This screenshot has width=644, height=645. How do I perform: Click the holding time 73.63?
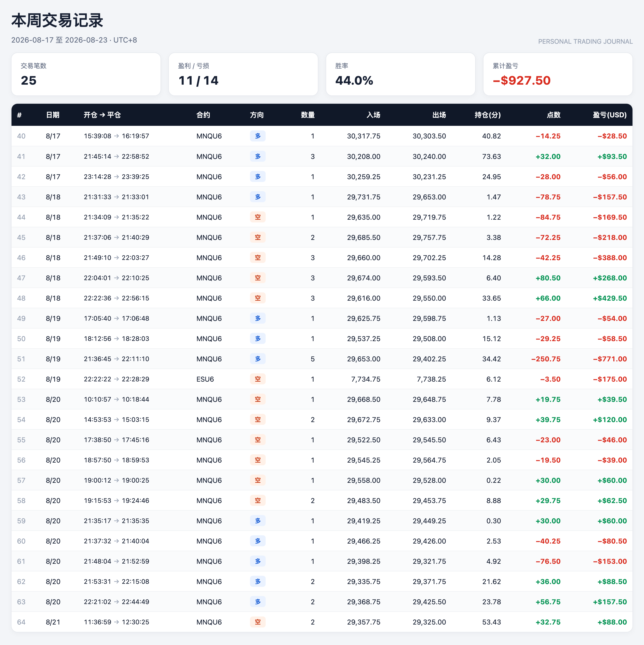pyautogui.click(x=492, y=157)
